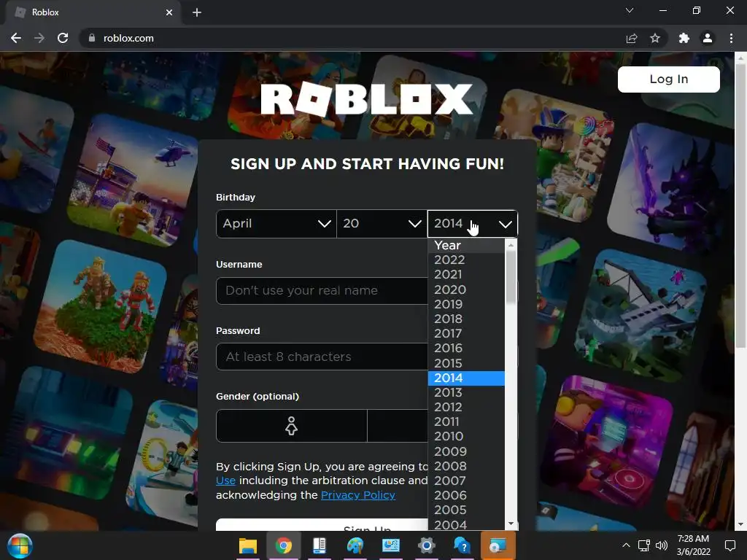Open the Privacy Policy link

click(358, 495)
